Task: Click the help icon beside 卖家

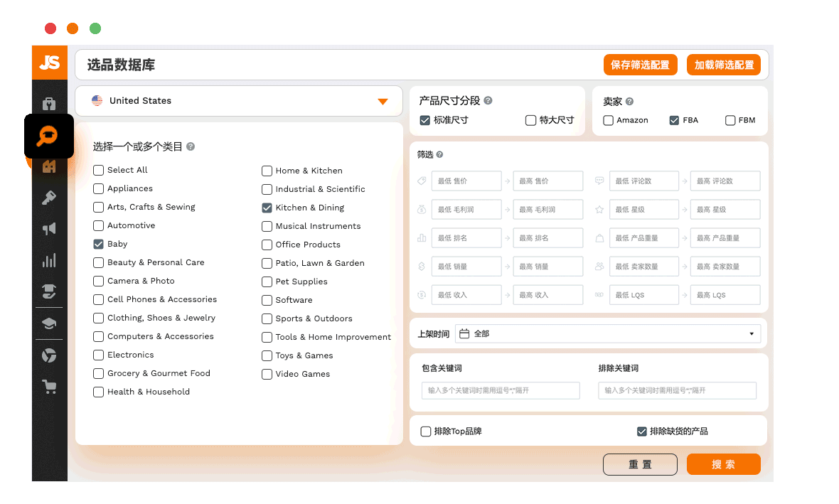Action: [630, 101]
